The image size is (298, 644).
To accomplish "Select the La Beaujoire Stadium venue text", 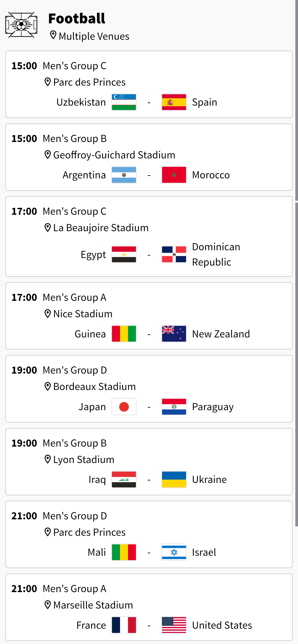I will point(101,228).
